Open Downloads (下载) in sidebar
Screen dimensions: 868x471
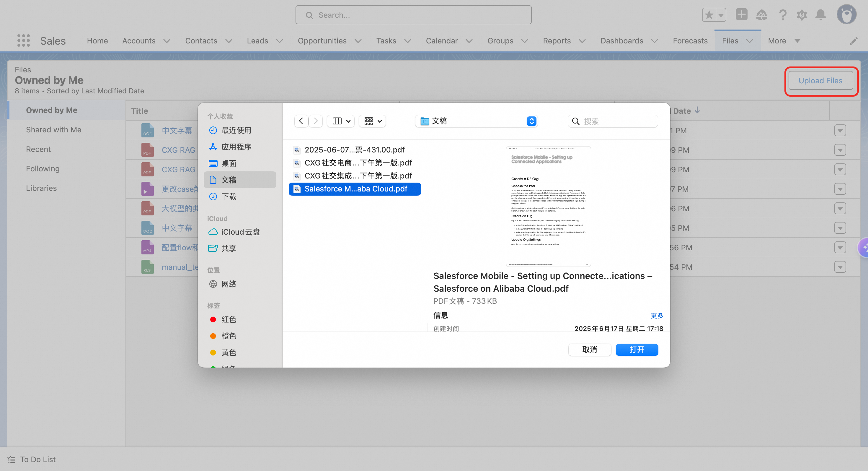(x=240, y=196)
